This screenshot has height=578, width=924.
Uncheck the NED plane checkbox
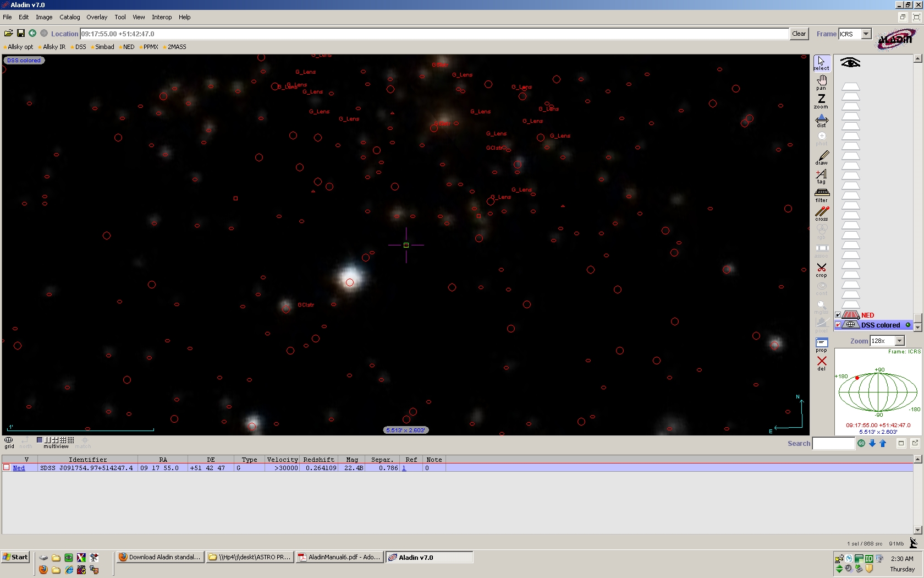tap(838, 315)
